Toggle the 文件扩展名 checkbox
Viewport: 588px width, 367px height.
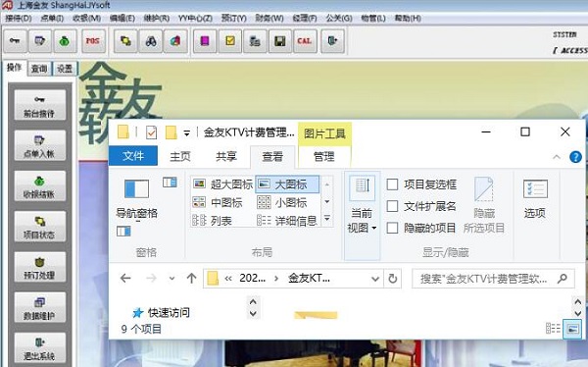pyautogui.click(x=392, y=206)
